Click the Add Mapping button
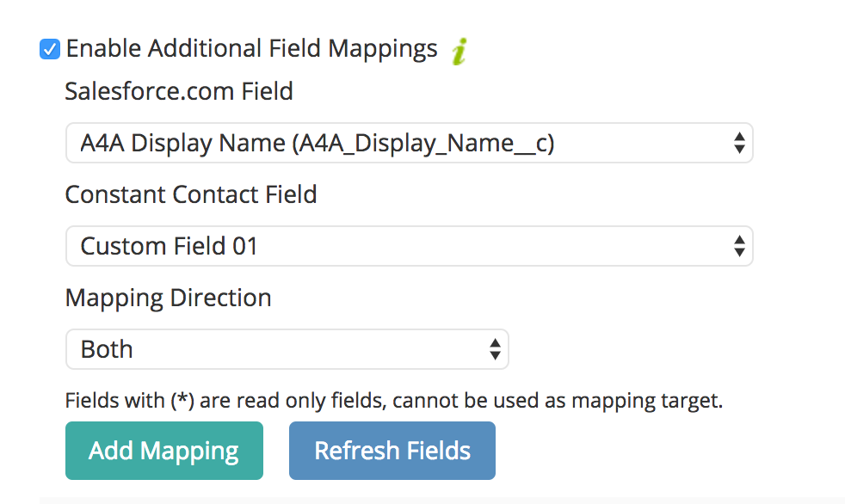 click(164, 451)
